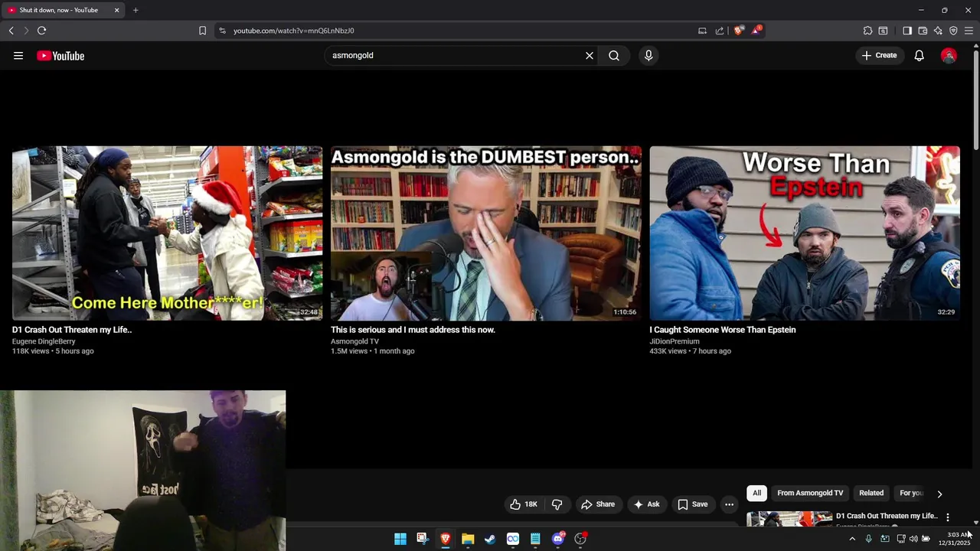Open the Ask AI button
The height and width of the screenshot is (551, 980).
coord(646,504)
